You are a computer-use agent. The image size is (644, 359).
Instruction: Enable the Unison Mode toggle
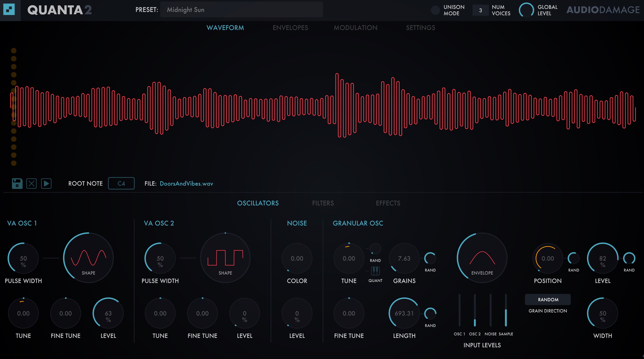[x=435, y=10]
